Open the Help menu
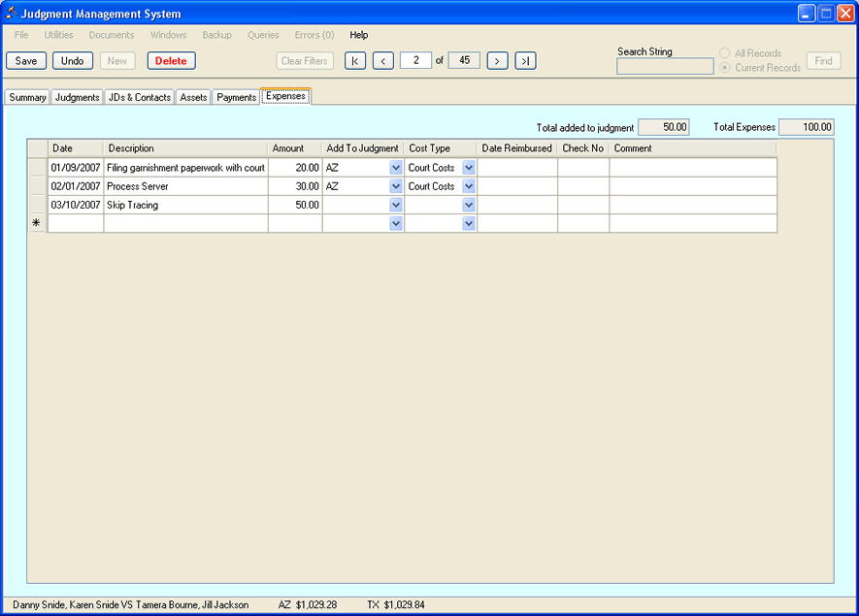The width and height of the screenshot is (859, 616). point(359,35)
